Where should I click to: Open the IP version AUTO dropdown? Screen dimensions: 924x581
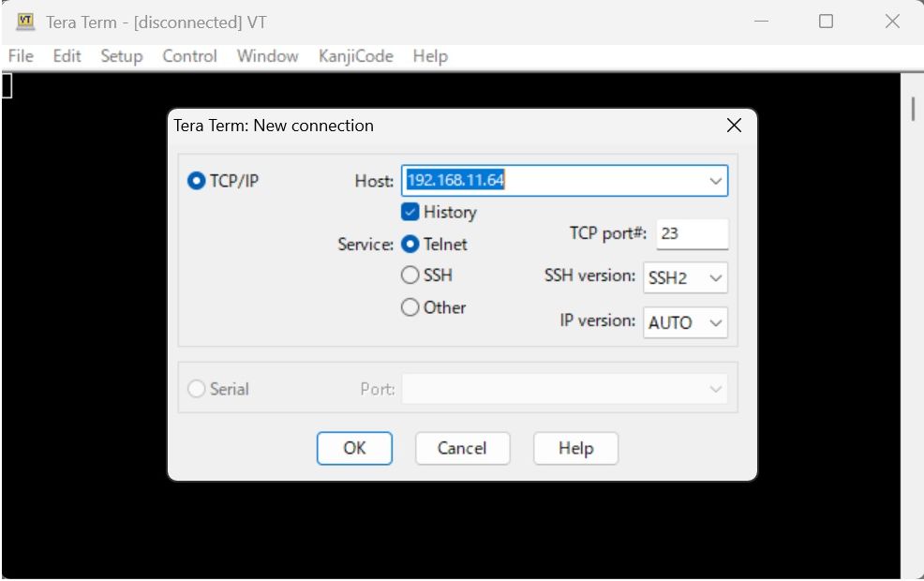pos(685,322)
